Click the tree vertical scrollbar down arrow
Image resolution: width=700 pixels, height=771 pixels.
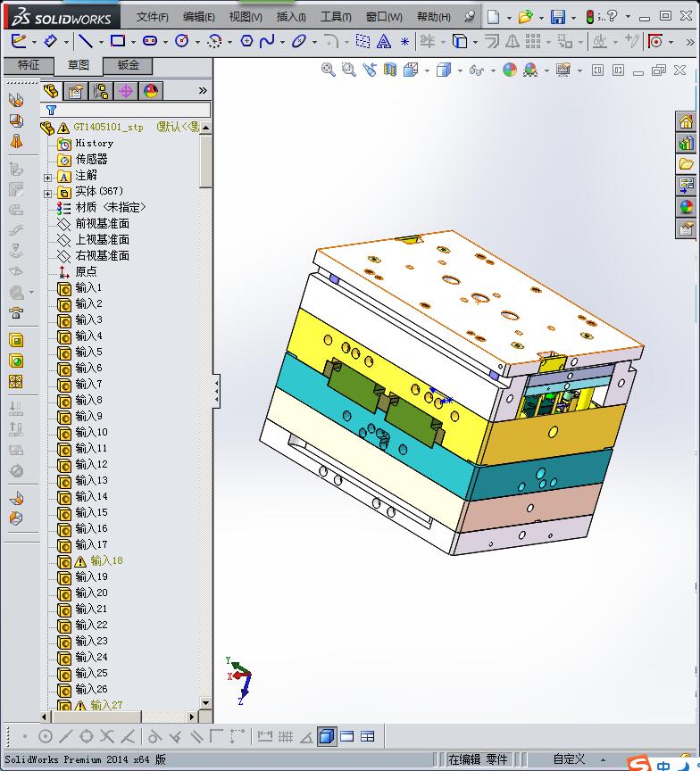coord(205,704)
